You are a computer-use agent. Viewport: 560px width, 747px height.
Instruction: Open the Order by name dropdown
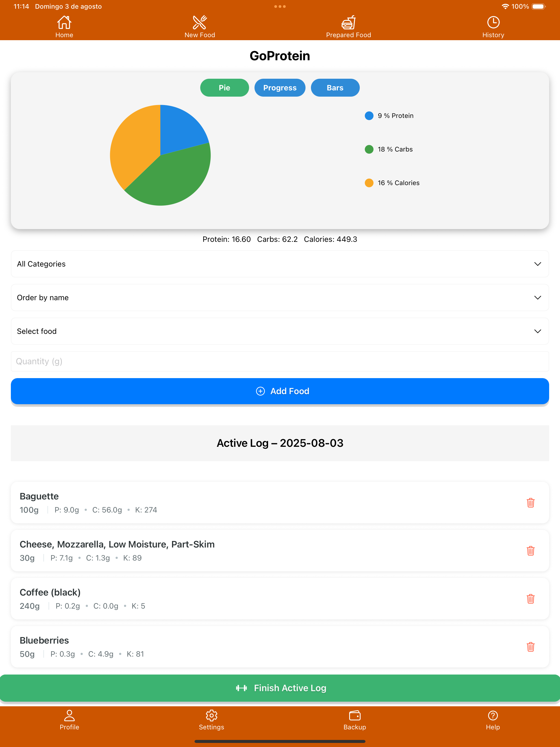(x=280, y=297)
